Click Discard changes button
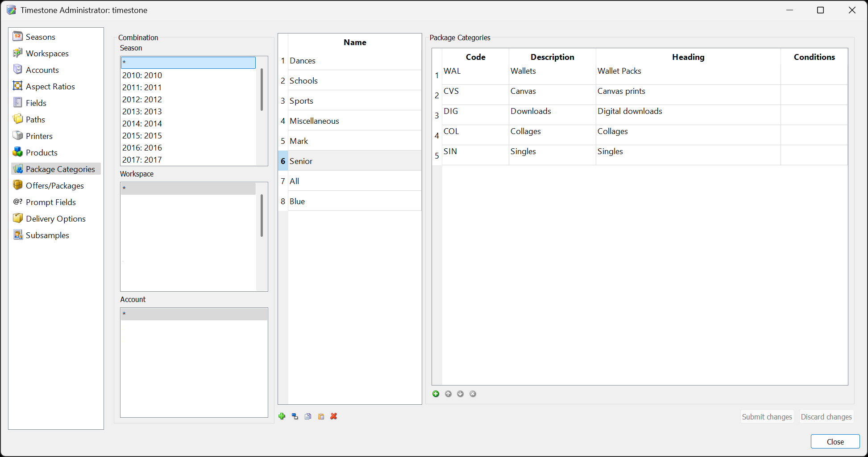Screen dimensions: 868x457 coord(826,416)
